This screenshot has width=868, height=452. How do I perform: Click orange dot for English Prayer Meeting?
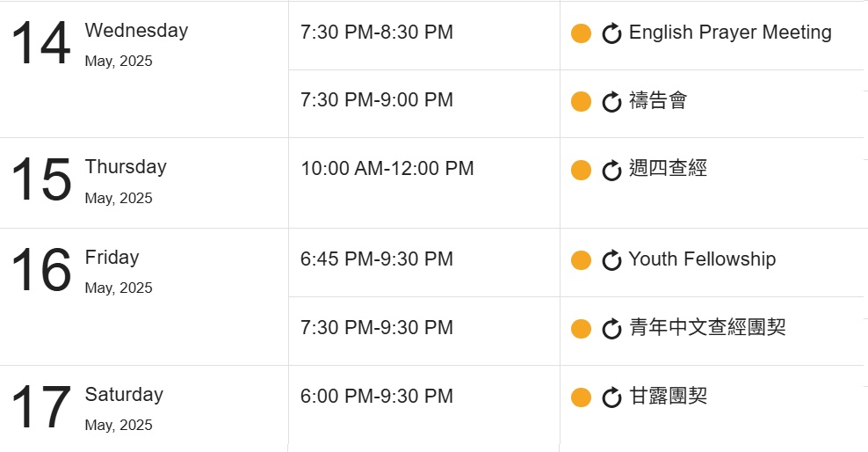pyautogui.click(x=582, y=33)
